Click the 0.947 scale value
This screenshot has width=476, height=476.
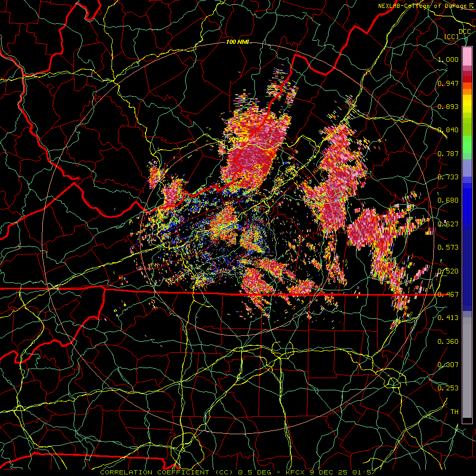point(448,83)
